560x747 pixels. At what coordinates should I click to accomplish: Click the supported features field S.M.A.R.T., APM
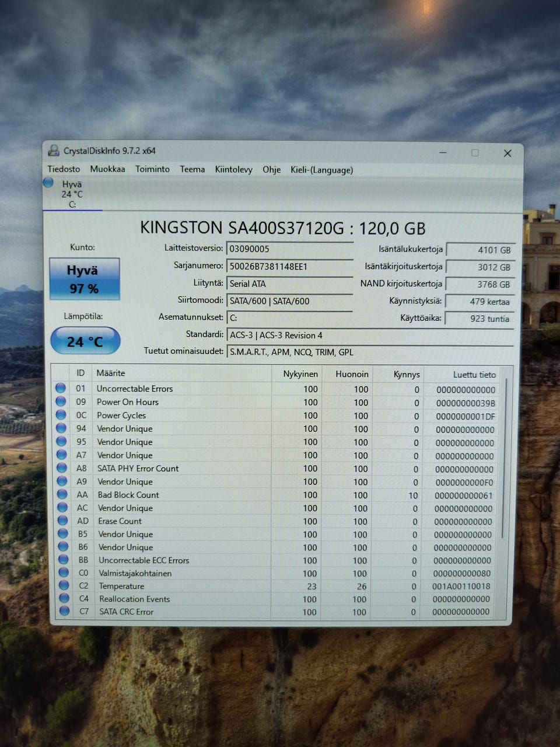point(370,352)
